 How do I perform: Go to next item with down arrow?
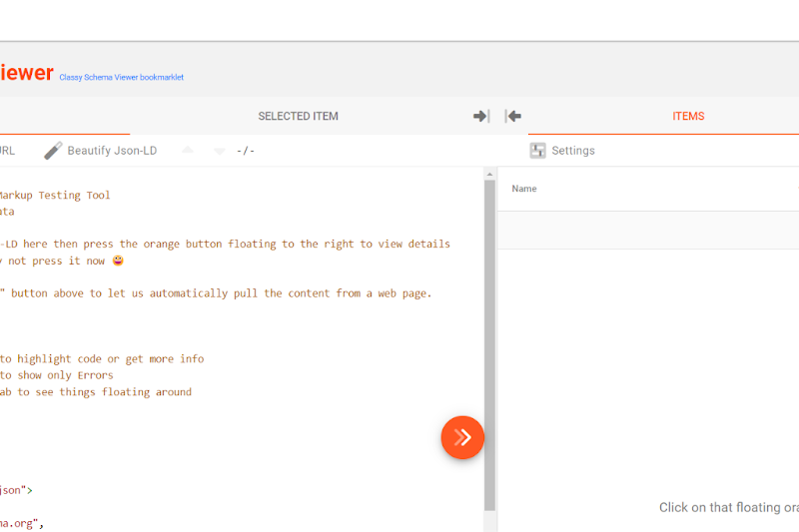(219, 152)
